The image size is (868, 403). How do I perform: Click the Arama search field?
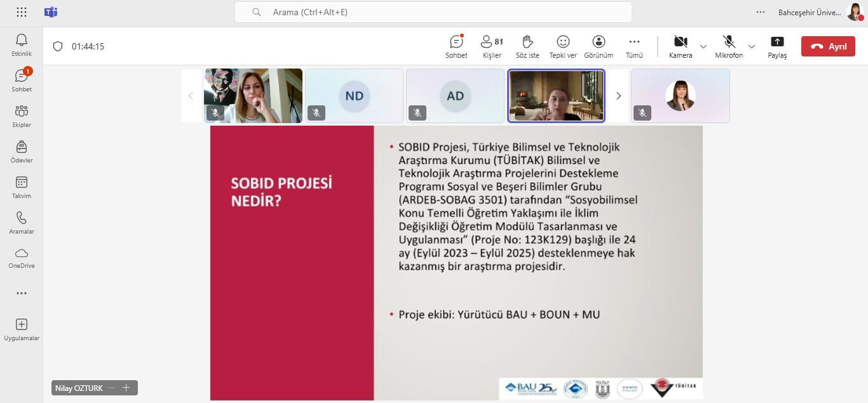point(433,12)
